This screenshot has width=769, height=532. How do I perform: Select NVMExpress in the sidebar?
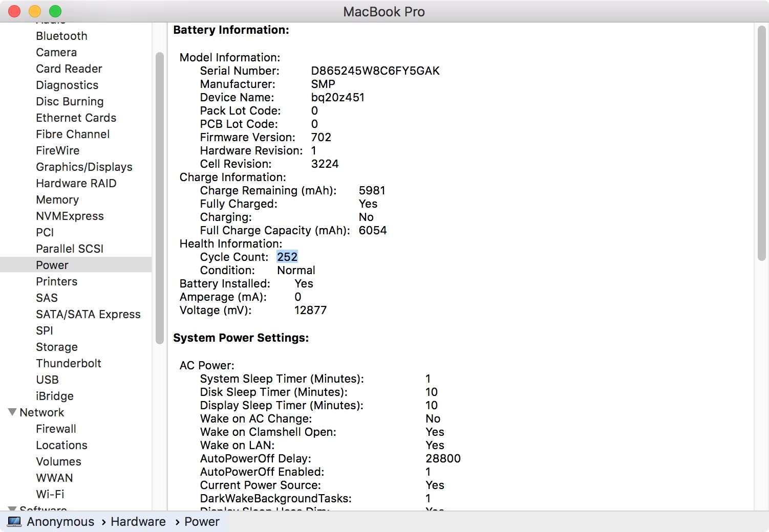click(70, 216)
